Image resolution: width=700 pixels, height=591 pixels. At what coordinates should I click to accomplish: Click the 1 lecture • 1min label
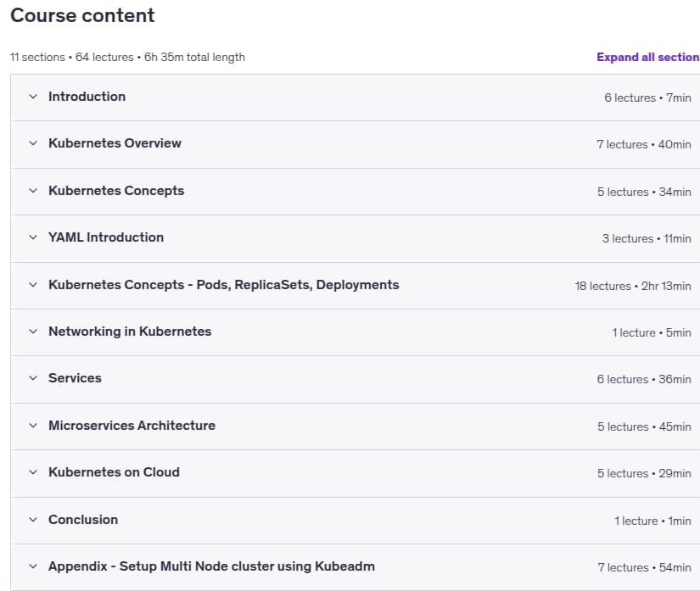click(652, 521)
